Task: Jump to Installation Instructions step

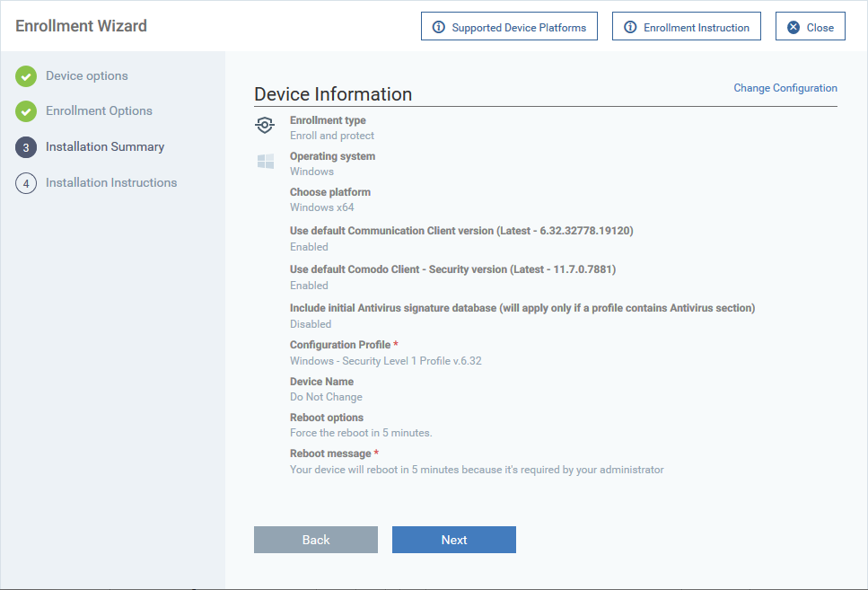Action: pos(111,183)
